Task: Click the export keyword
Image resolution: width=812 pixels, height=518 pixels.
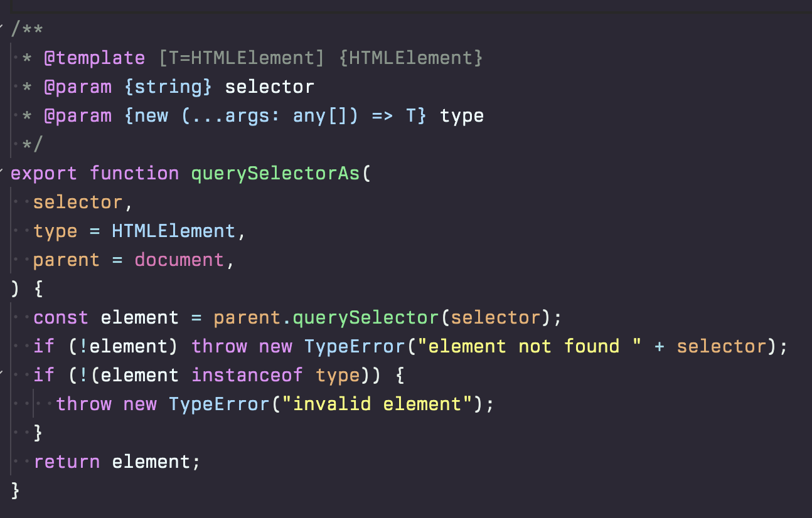Action: pos(44,173)
